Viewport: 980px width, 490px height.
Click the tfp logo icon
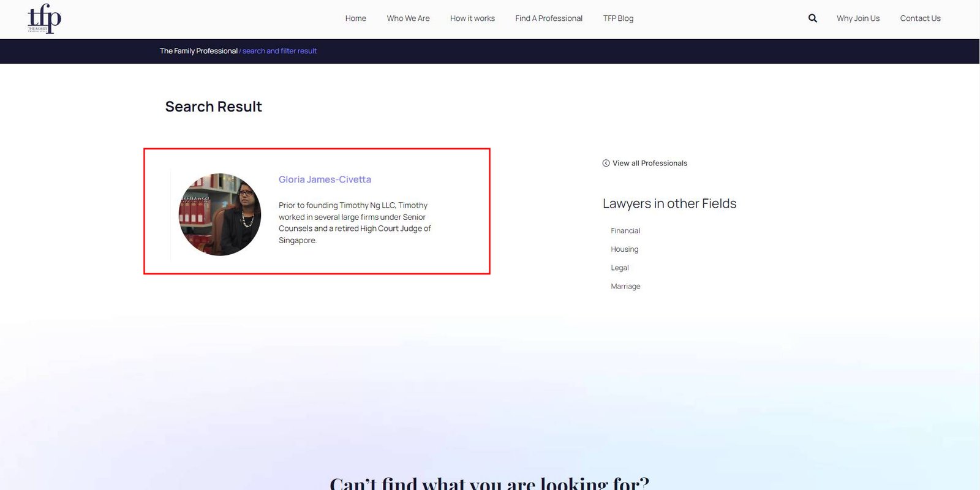click(44, 18)
